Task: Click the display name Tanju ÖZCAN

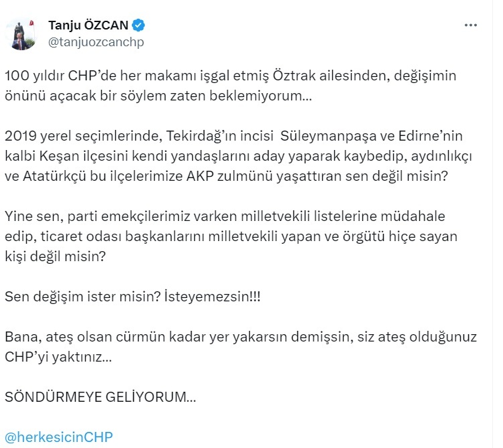Action: click(88, 25)
